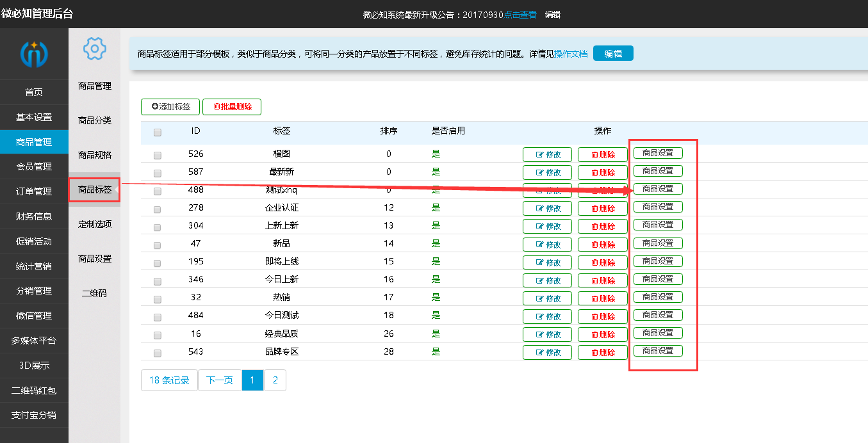This screenshot has height=443, width=868.
Task: Click the gear settings icon
Action: (x=94, y=49)
